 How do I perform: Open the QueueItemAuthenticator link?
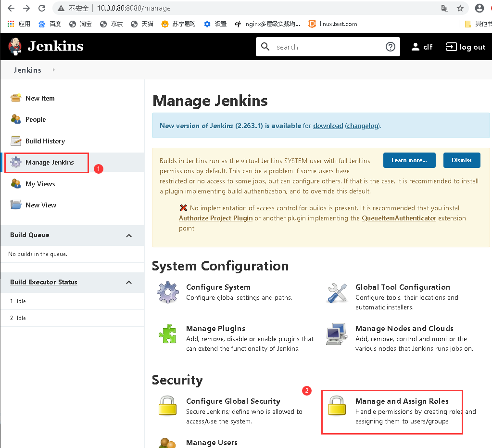pyautogui.click(x=399, y=218)
